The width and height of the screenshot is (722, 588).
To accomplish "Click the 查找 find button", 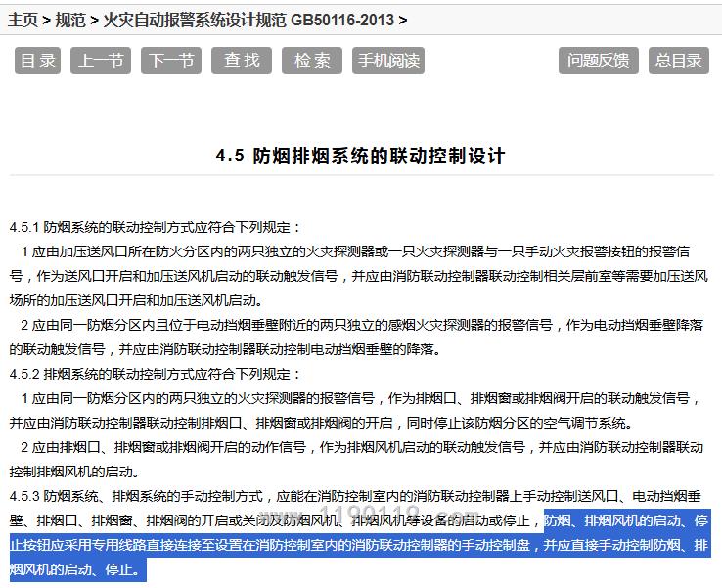I will (242, 61).
